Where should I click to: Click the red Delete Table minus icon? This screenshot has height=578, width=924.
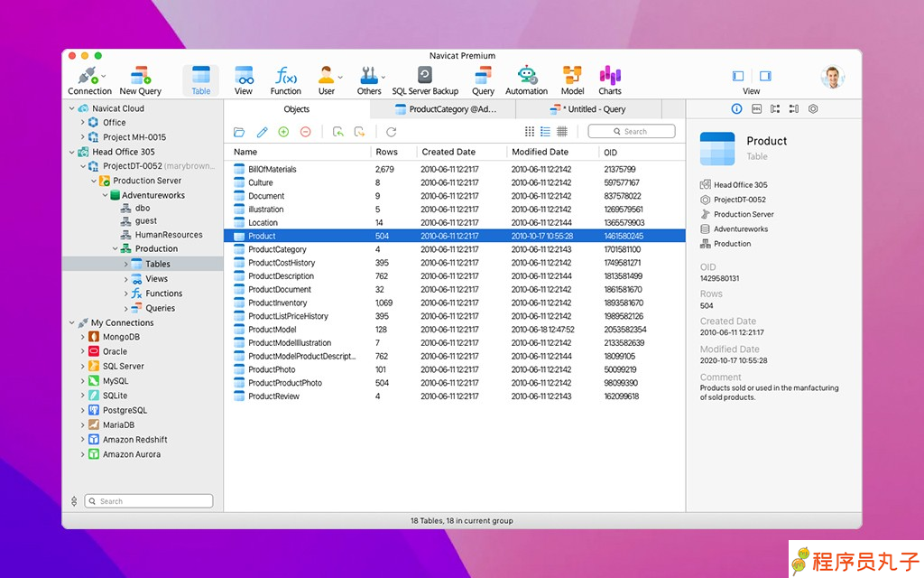pos(305,132)
